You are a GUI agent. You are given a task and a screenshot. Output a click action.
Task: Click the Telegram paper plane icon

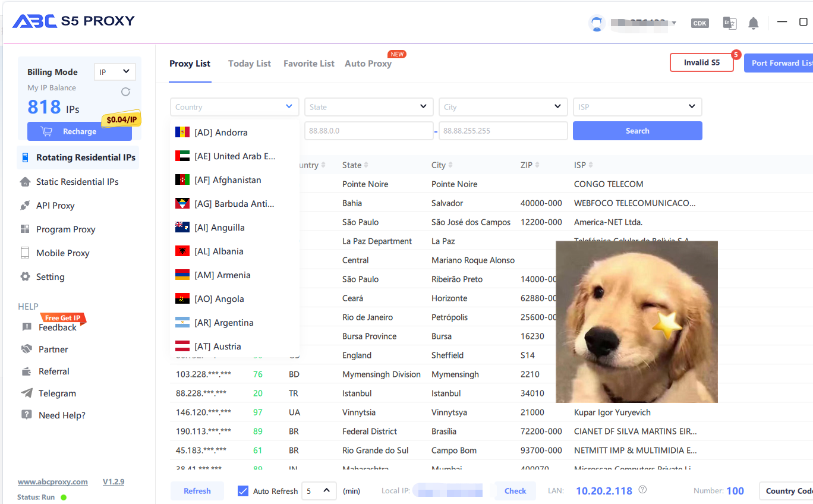pos(26,393)
